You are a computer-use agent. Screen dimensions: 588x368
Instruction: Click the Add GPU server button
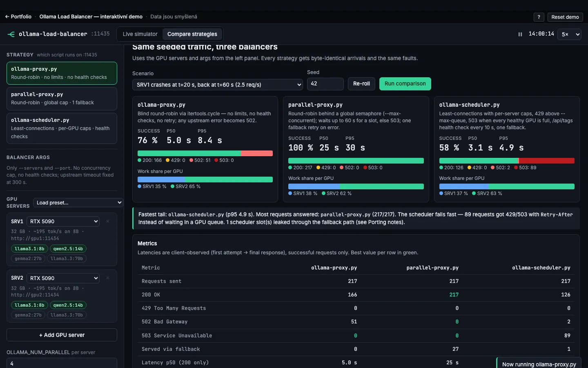pyautogui.click(x=62, y=335)
